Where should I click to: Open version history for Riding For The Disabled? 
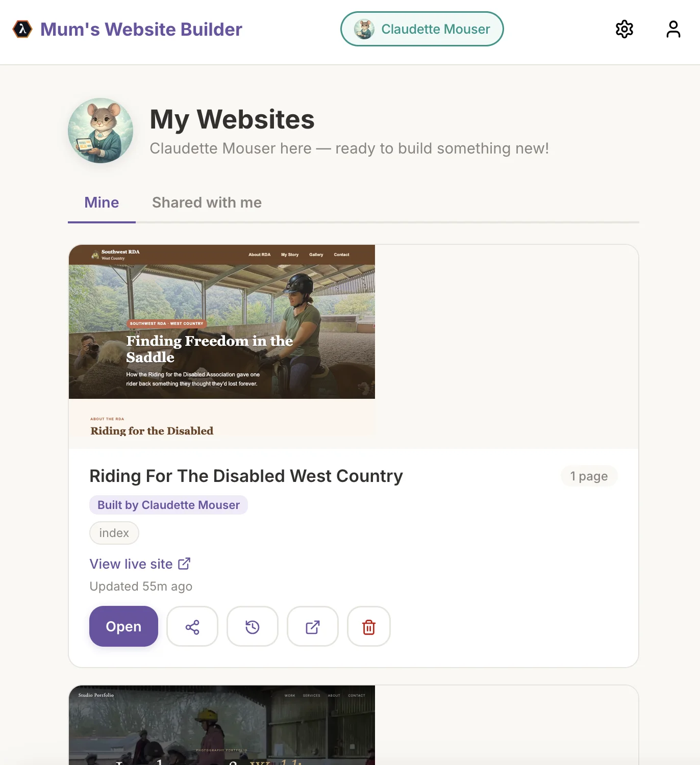point(253,626)
